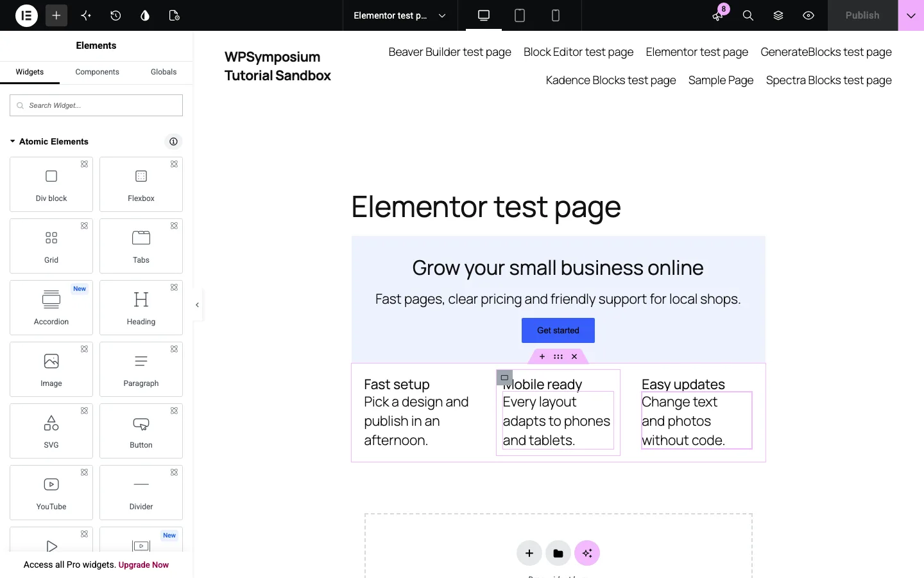The height and width of the screenshot is (578, 924).
Task: Select the Div block widget
Action: tap(51, 184)
